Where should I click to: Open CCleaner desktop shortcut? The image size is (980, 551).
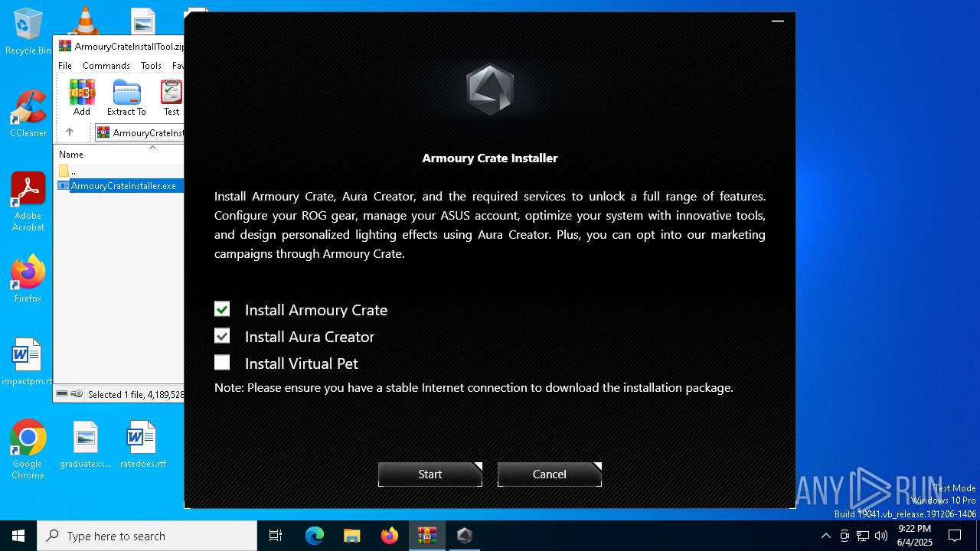point(28,114)
